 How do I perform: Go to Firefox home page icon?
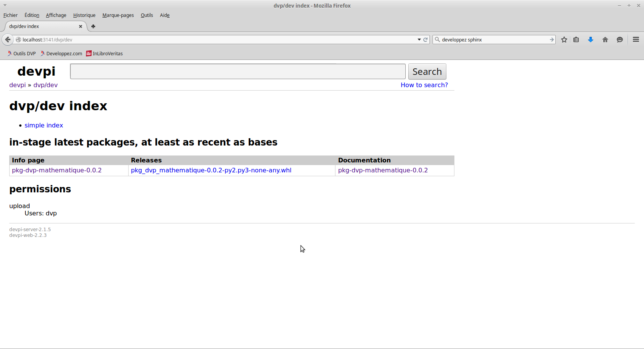tap(605, 40)
